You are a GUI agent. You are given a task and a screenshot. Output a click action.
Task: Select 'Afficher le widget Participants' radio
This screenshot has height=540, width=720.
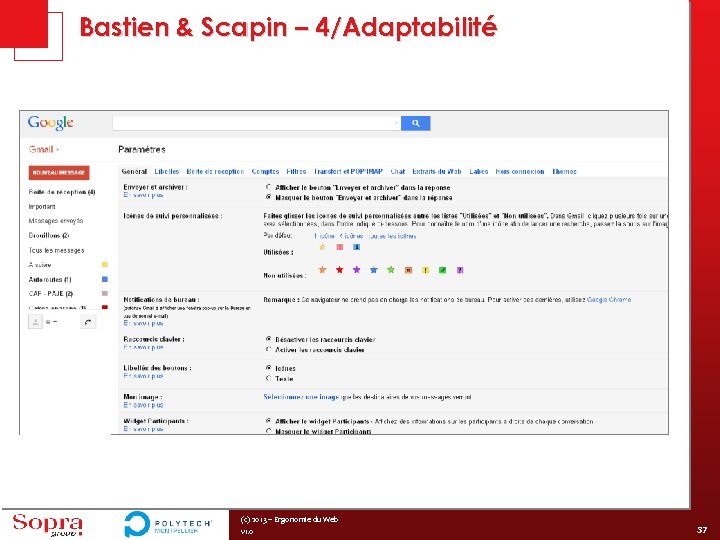[269, 421]
